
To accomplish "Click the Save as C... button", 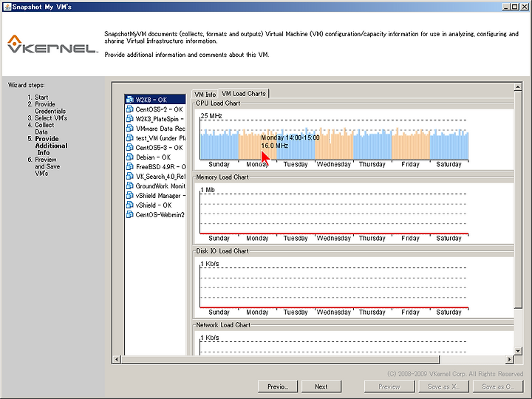I will tap(498, 386).
